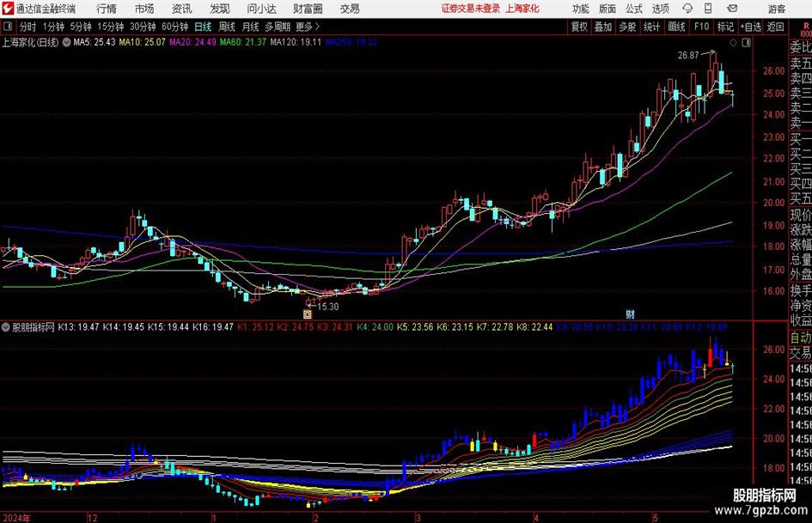Open the customer service headset icon
The width and height of the screenshot is (812, 523).
(687, 9)
